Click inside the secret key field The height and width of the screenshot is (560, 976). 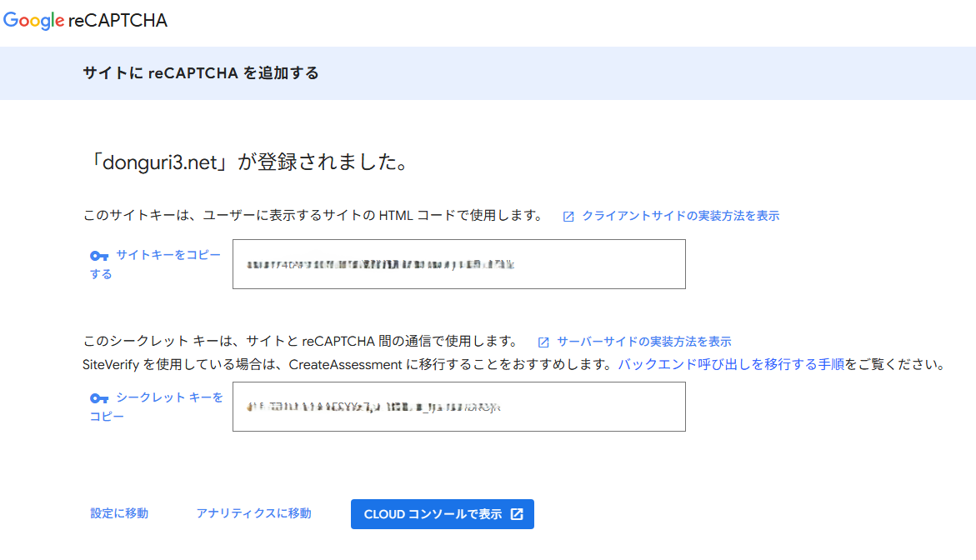click(458, 407)
